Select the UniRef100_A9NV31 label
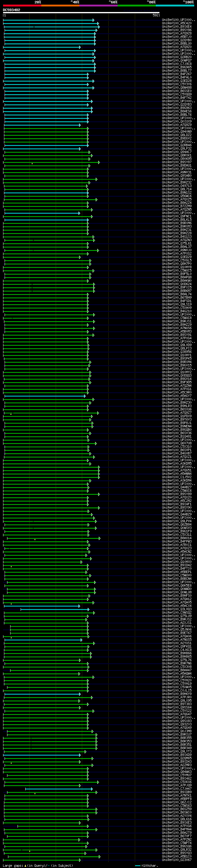Viewport: 197px width, 868px height. [177, 172]
